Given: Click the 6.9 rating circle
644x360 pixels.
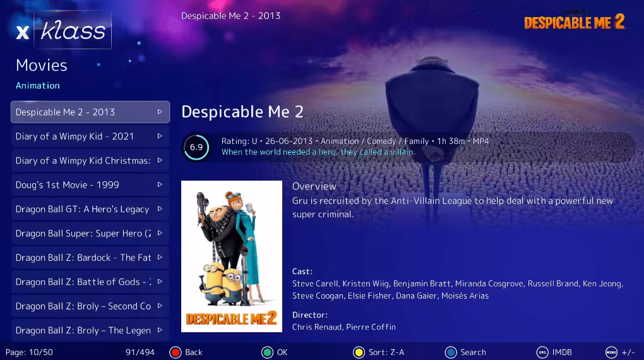Looking at the screenshot, I should click(196, 147).
